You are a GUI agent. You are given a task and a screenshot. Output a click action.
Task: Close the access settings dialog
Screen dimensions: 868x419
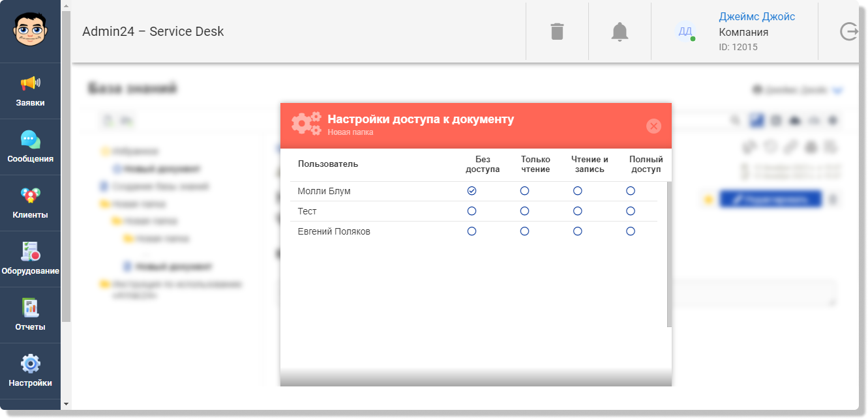(653, 126)
